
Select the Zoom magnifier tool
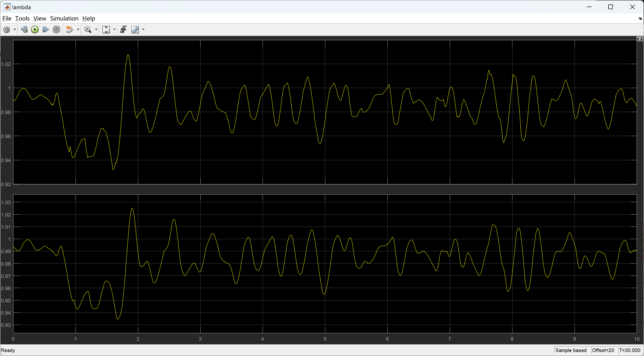(88, 30)
